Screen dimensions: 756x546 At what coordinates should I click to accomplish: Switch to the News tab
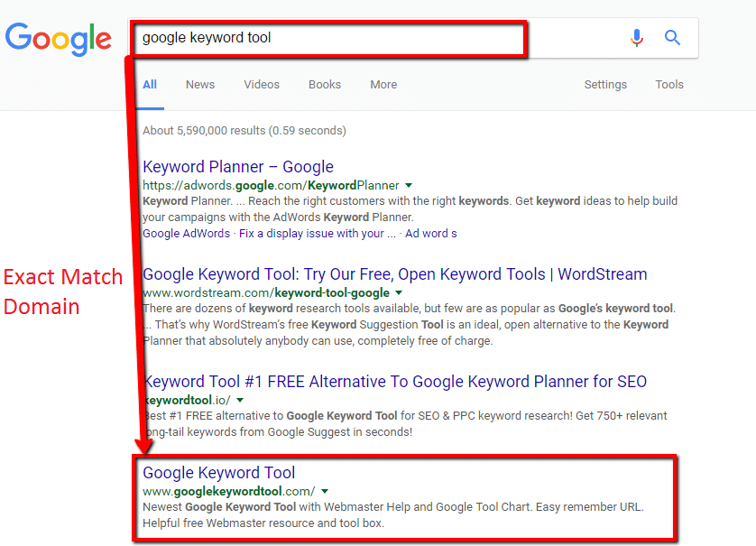click(x=199, y=84)
